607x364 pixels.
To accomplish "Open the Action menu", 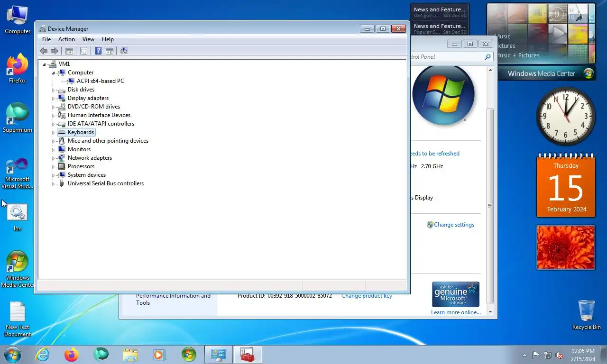I will (x=66, y=39).
